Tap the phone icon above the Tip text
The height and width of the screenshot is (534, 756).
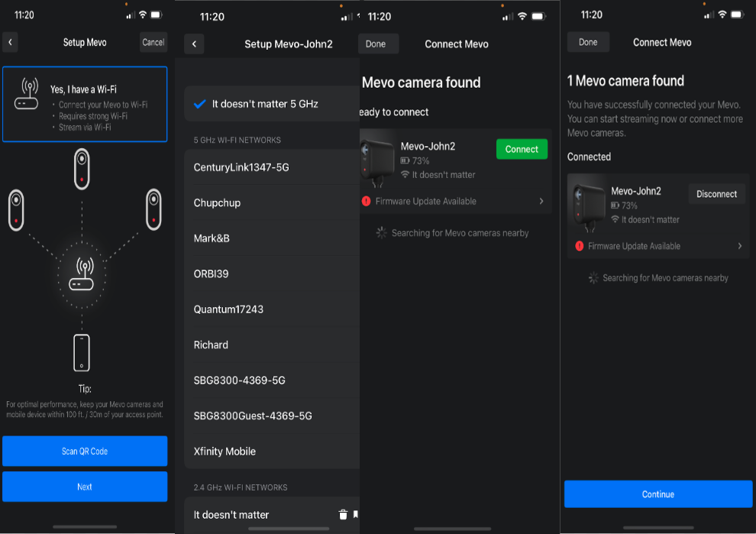pyautogui.click(x=81, y=352)
